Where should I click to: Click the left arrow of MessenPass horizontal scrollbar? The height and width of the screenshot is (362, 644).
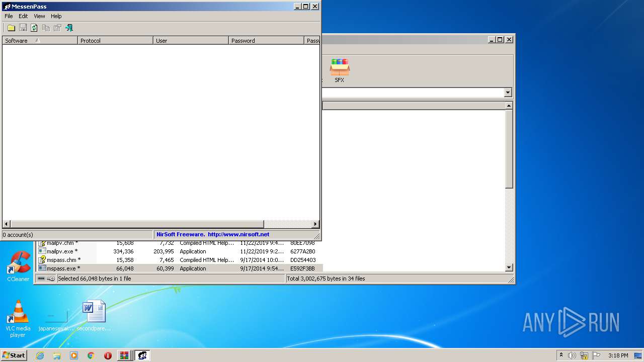point(7,224)
